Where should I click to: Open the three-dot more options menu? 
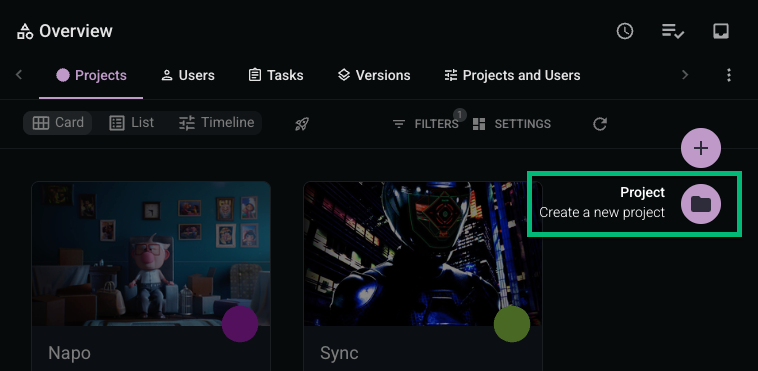pyautogui.click(x=729, y=75)
